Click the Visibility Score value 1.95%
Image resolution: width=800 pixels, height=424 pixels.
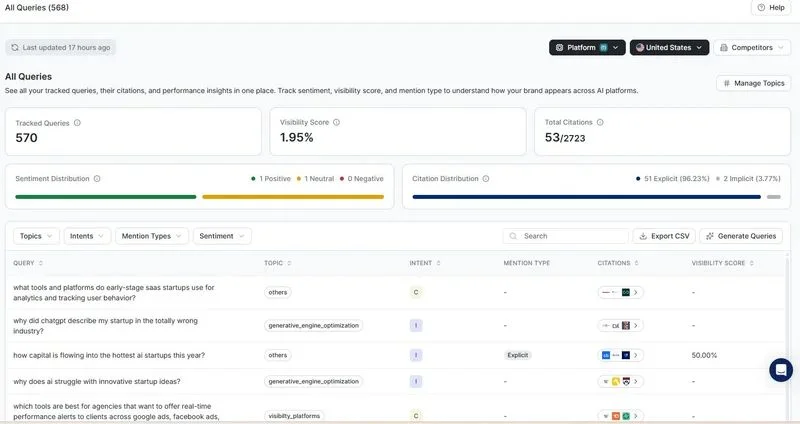click(x=296, y=137)
